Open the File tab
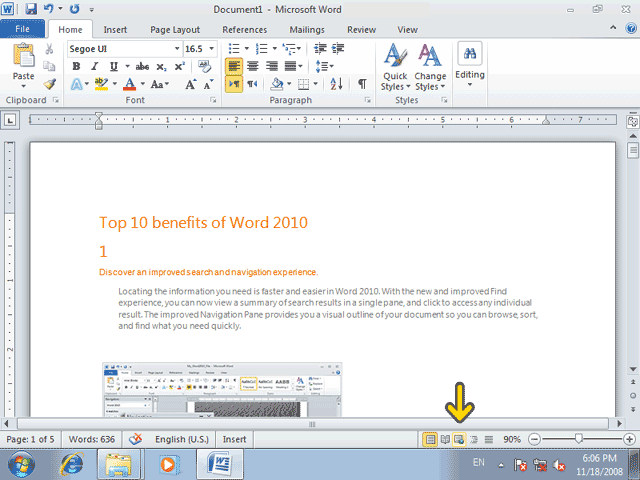 22,29
